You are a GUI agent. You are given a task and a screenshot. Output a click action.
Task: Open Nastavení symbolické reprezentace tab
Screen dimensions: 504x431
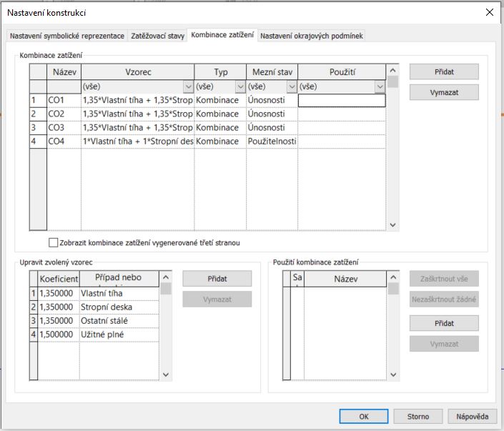coord(67,36)
